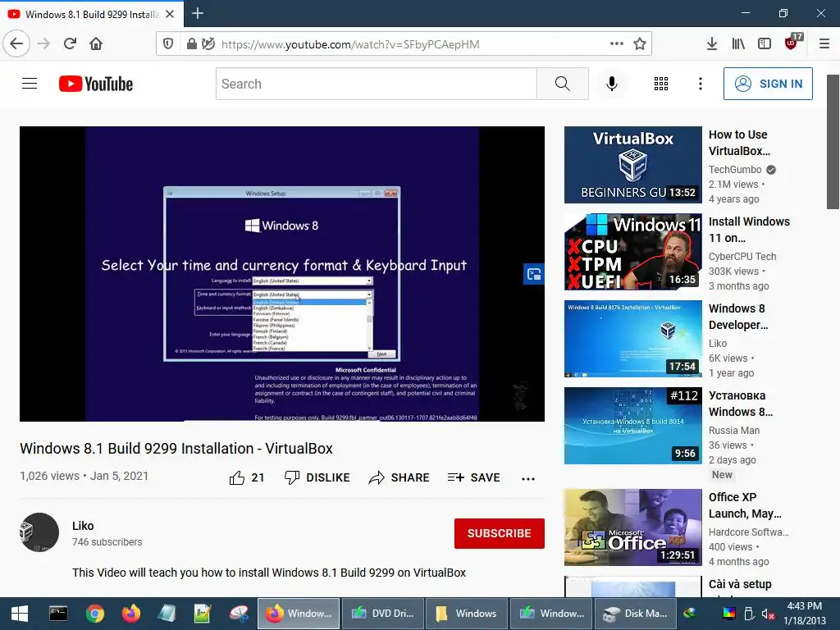Screen dimensions: 840x630
Task: Open more actions ellipsis below video
Action: pos(528,478)
